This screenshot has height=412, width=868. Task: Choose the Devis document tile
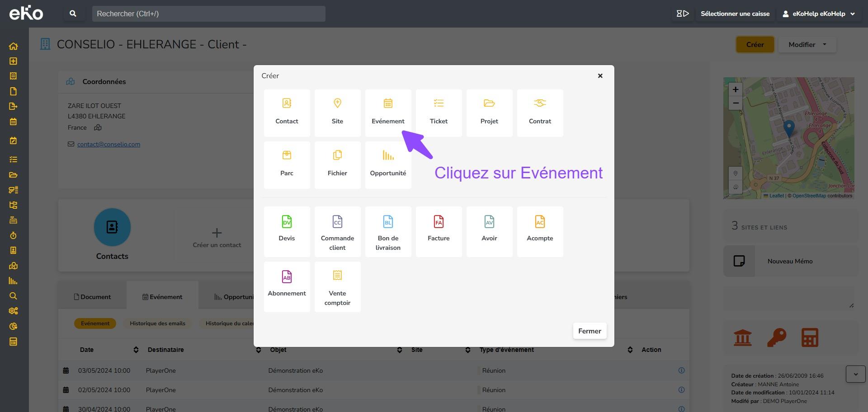pyautogui.click(x=287, y=231)
